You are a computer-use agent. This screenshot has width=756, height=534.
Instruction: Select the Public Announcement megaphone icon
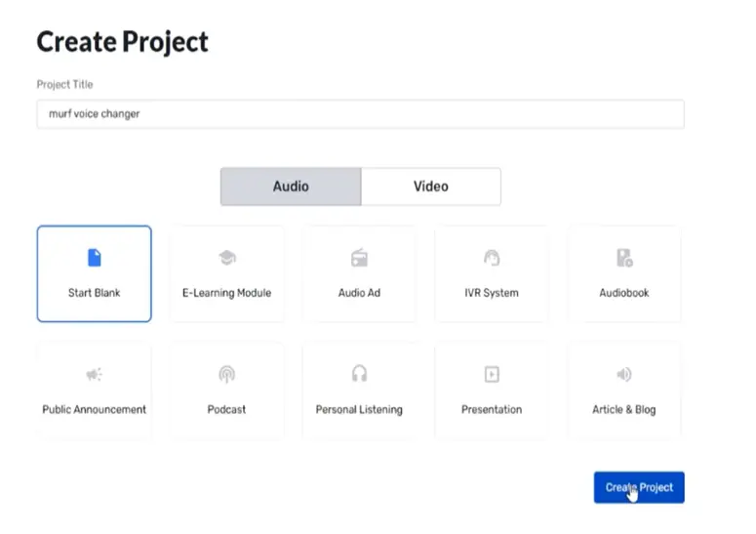pyautogui.click(x=95, y=374)
